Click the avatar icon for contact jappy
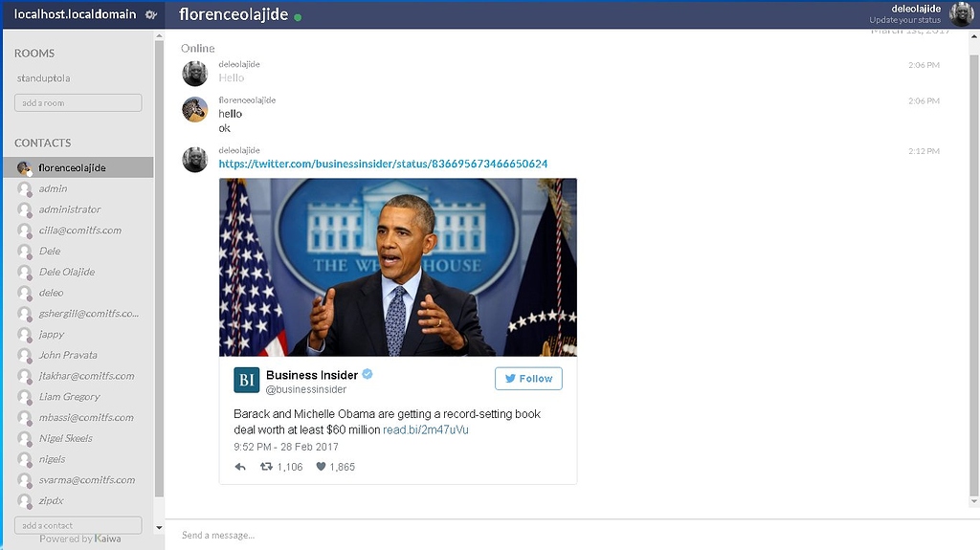 [x=24, y=335]
